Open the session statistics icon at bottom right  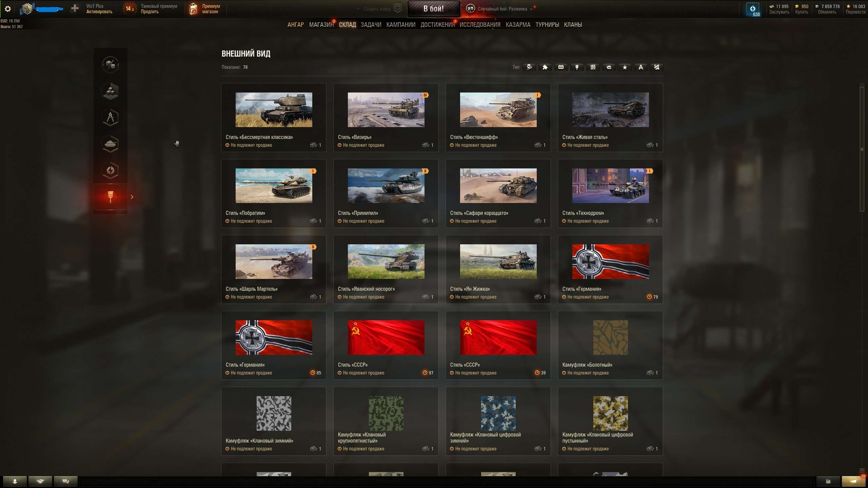pos(828,481)
